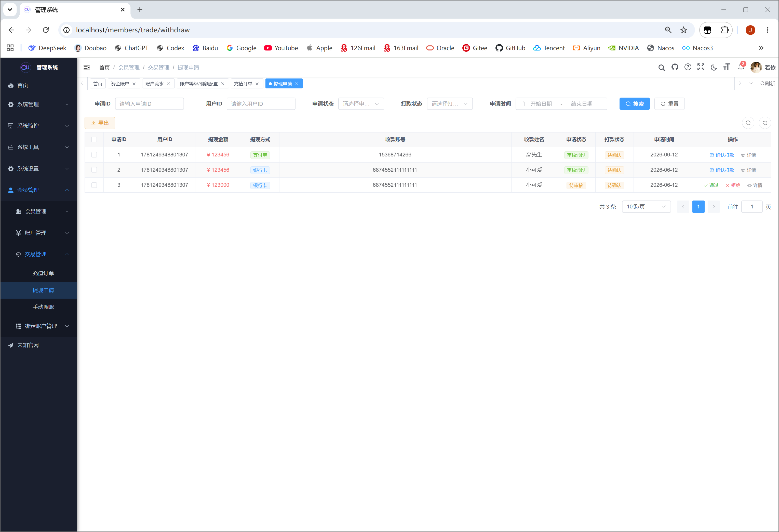Reload the browser page
The image size is (779, 532).
coord(46,30)
